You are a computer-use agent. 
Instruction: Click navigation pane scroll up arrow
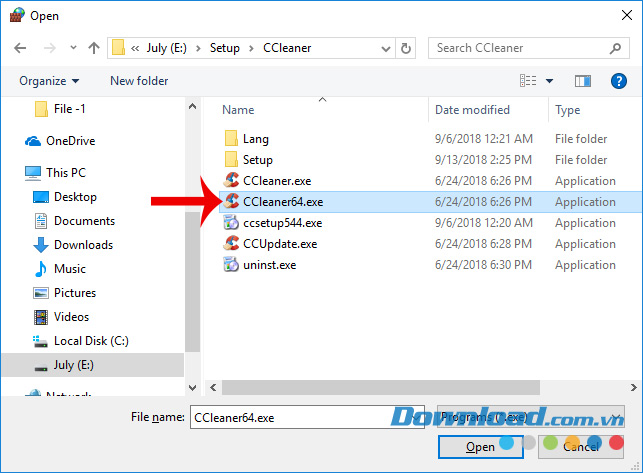tap(192, 107)
